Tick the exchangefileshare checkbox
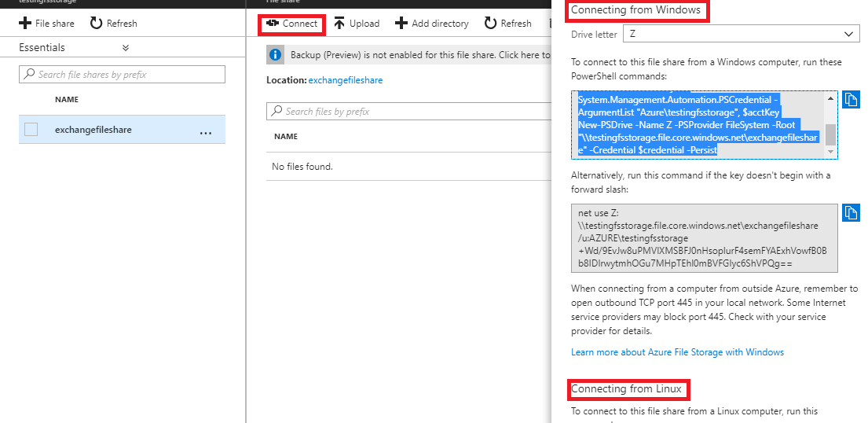 click(x=31, y=130)
